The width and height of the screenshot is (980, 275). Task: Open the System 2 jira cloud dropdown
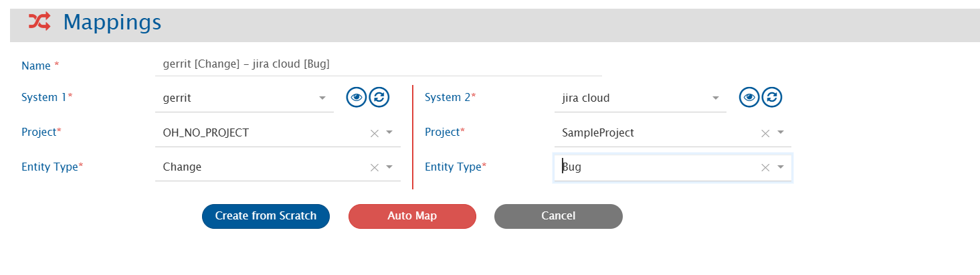(715, 98)
